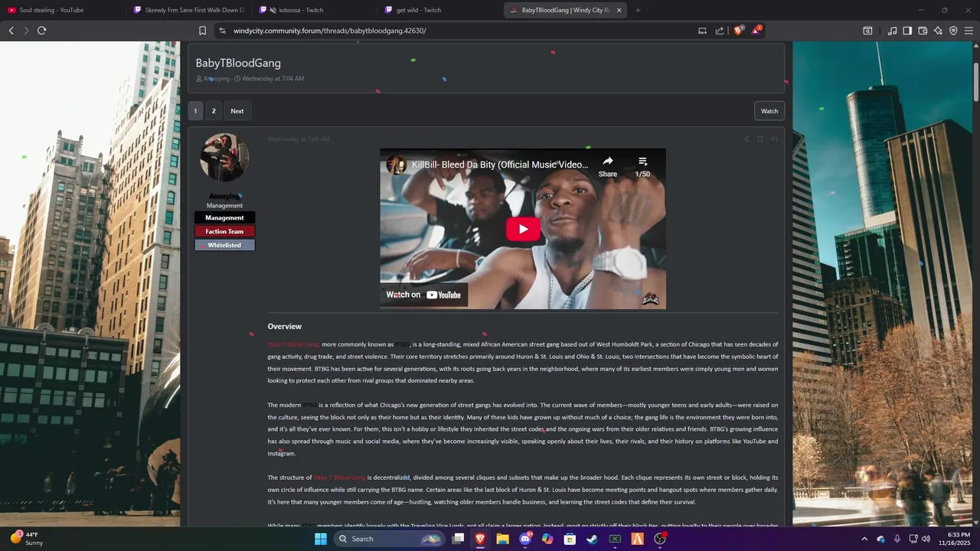Open Brave Rewards triangle icon
Screen dimensions: 980x551
click(756, 31)
